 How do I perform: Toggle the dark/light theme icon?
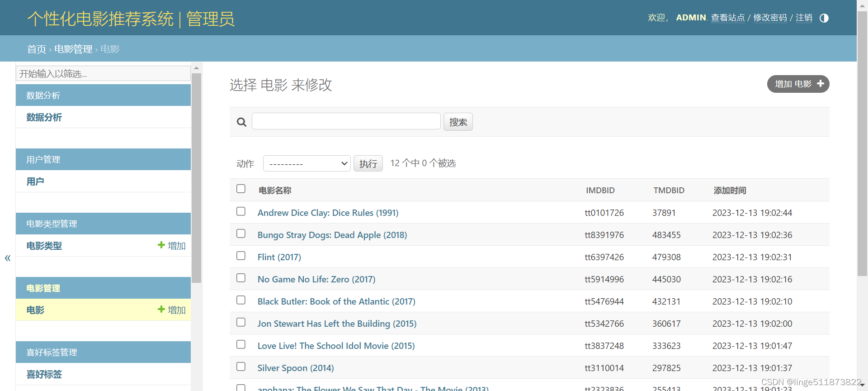point(824,18)
